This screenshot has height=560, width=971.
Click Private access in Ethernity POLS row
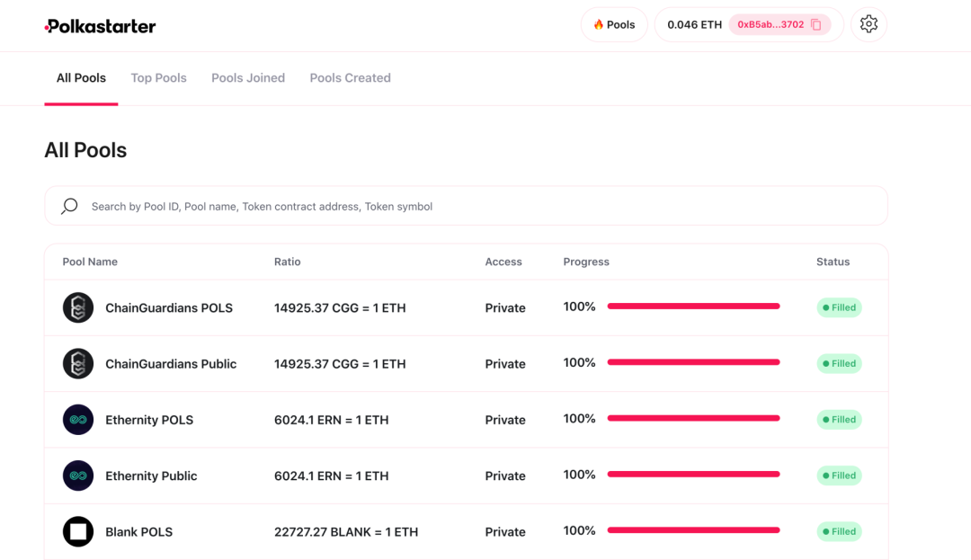505,420
